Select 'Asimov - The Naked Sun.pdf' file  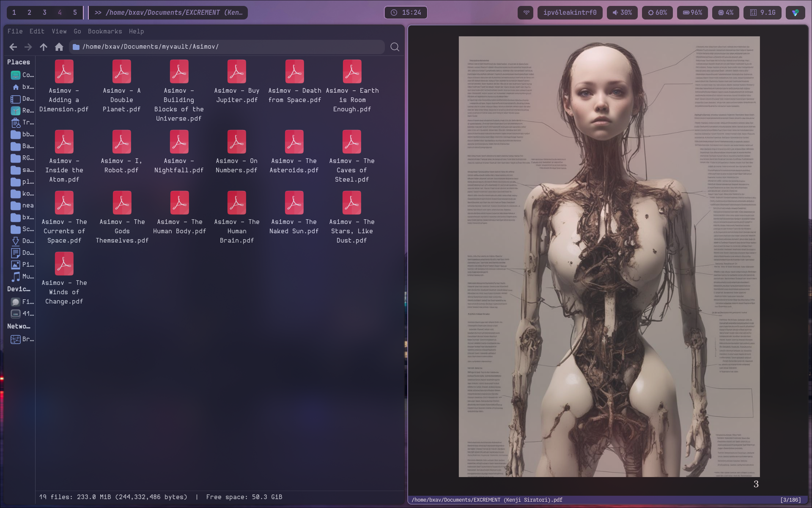[x=294, y=213]
